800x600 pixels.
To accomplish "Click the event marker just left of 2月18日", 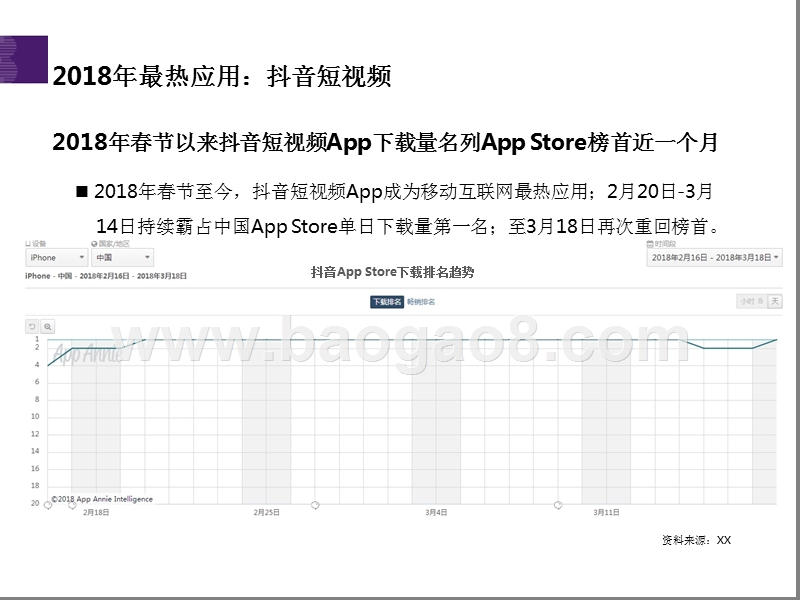I will (x=72, y=505).
